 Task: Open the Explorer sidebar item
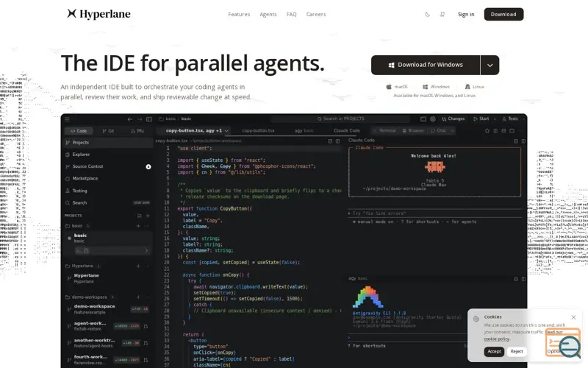click(107, 155)
